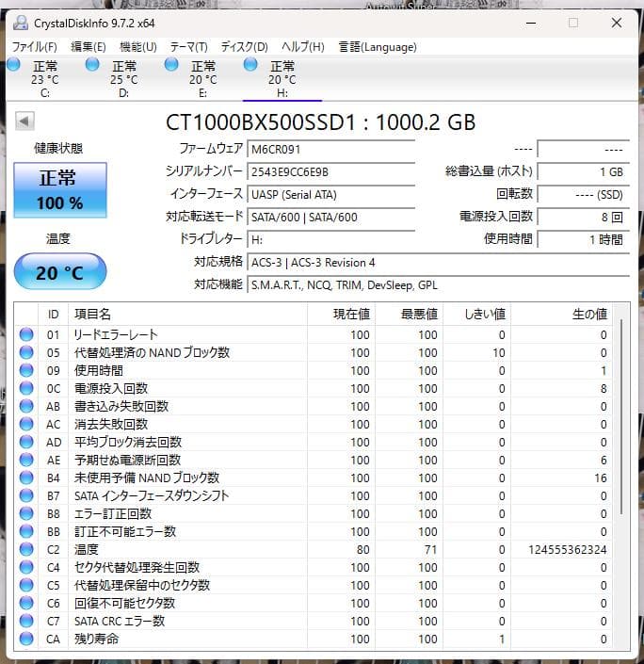
Task: Click the interface field UASP (Serial ATA)
Action: pyautogui.click(x=331, y=194)
